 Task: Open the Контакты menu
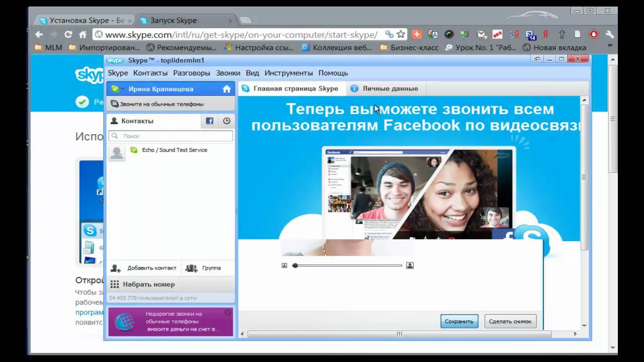coord(150,73)
